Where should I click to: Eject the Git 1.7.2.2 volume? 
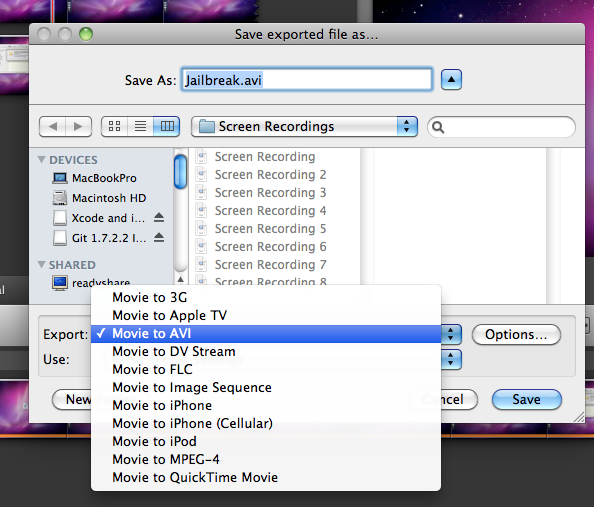click(x=159, y=238)
